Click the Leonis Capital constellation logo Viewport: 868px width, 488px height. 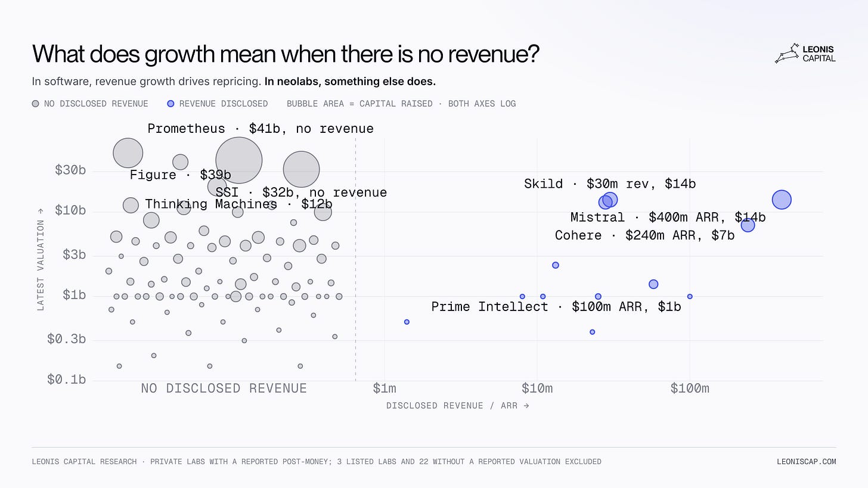pyautogui.click(x=788, y=53)
